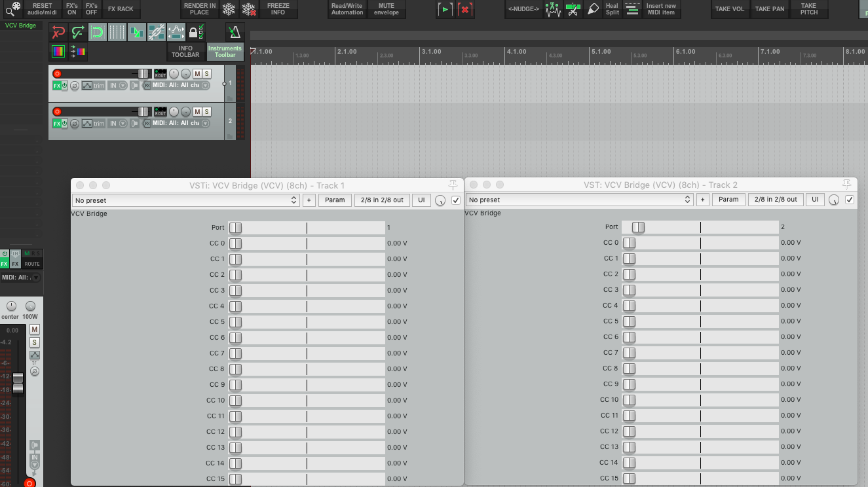
Task: Expand mixer MIDI input dropdown
Action: coord(35,278)
